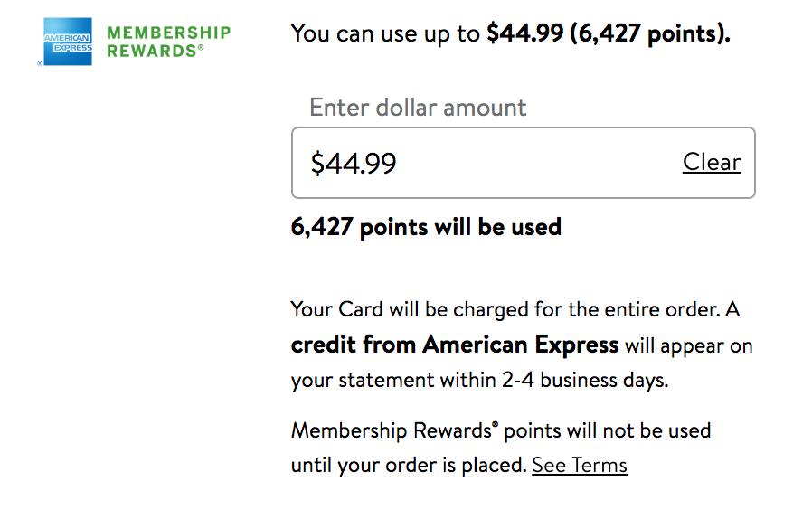This screenshot has height=510, width=812.
Task: Click the "You can use up to" text
Action: [x=384, y=34]
